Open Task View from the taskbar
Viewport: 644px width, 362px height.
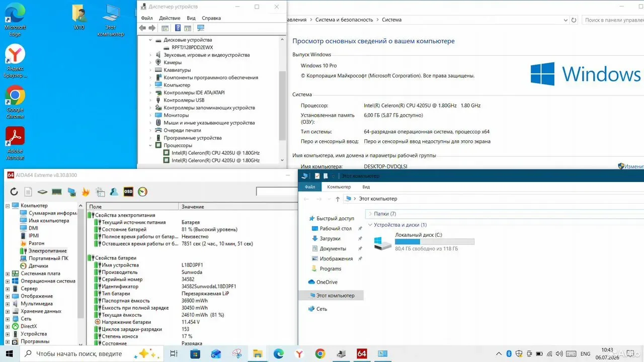coord(174,353)
